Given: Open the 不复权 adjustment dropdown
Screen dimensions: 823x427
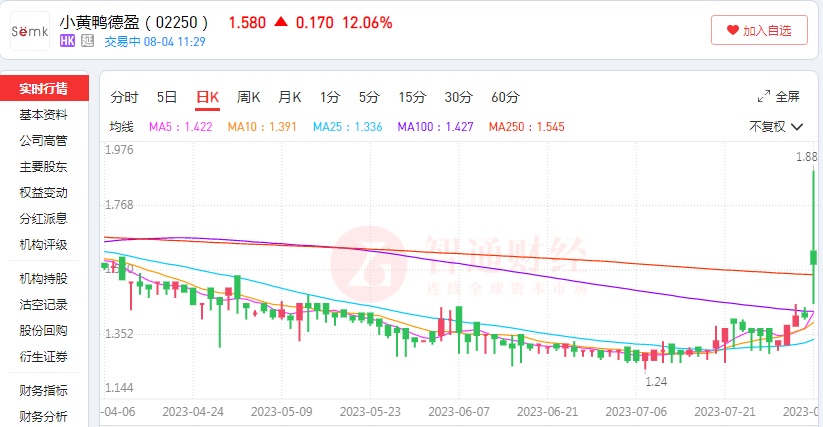Looking at the screenshot, I should (776, 126).
